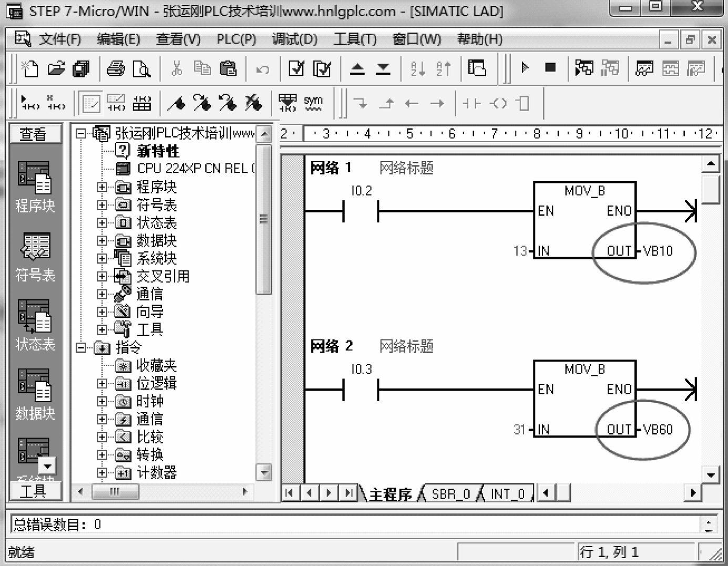
Task: Open the 查看(V) menu
Action: 178,39
